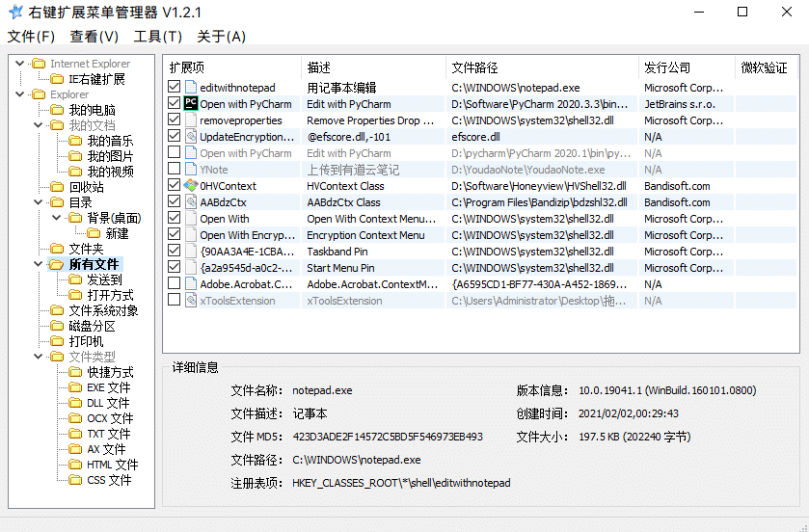Select the AX 文件 tree item
Image resolution: width=809 pixels, height=532 pixels.
pyautogui.click(x=106, y=449)
